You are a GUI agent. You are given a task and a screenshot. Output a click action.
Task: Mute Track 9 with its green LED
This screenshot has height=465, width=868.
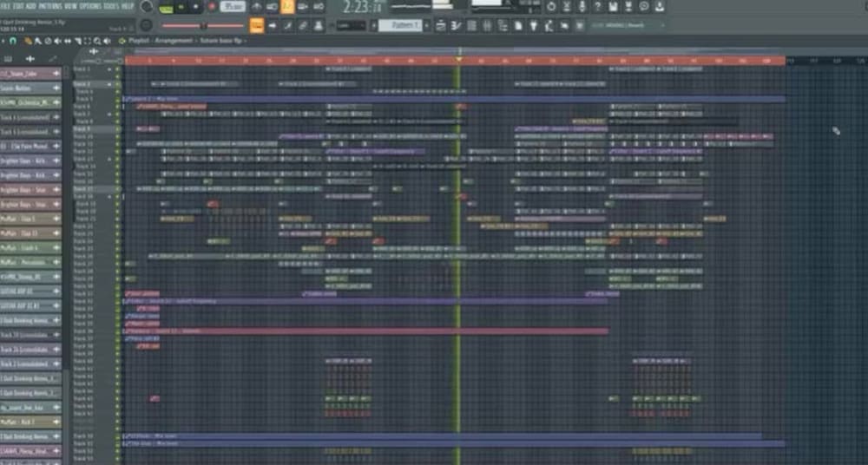click(x=117, y=129)
